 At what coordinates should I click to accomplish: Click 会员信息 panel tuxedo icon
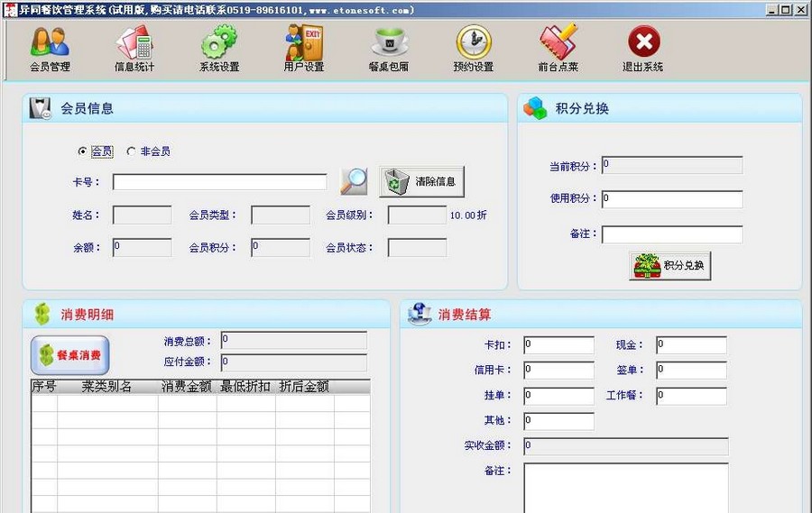pos(41,108)
